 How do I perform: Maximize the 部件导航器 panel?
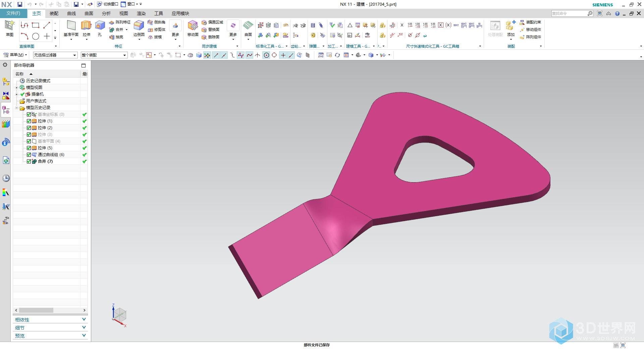84,66
